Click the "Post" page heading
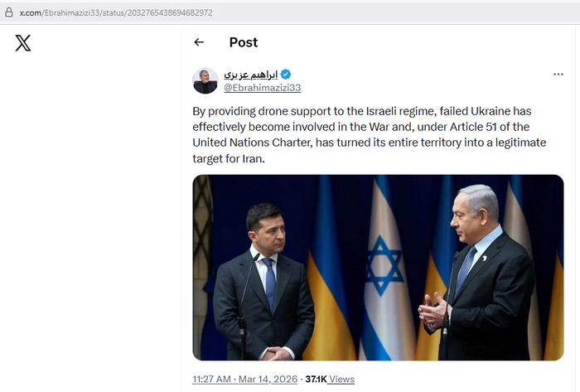580x392 pixels. [244, 42]
